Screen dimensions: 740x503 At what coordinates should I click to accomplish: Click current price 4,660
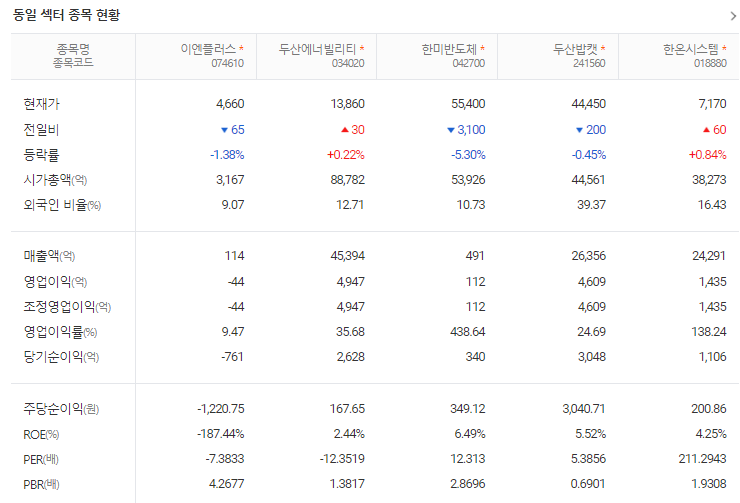tap(230, 104)
